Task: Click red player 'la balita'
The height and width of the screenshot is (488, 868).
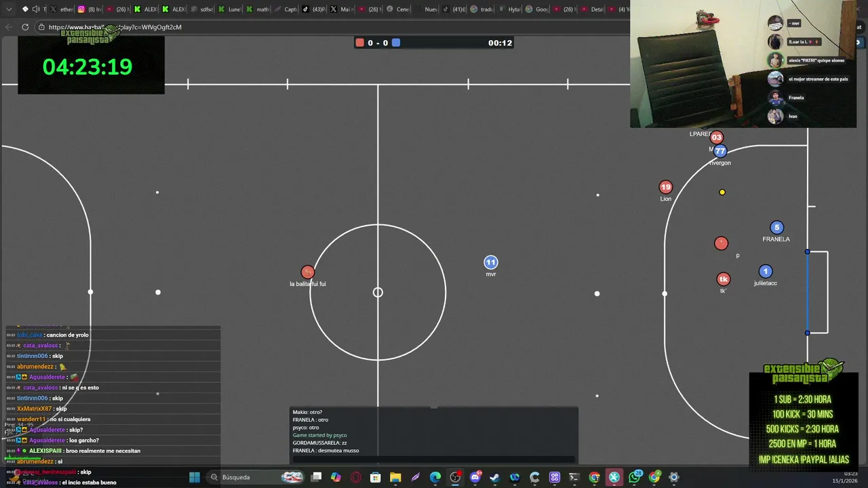Action: 308,272
